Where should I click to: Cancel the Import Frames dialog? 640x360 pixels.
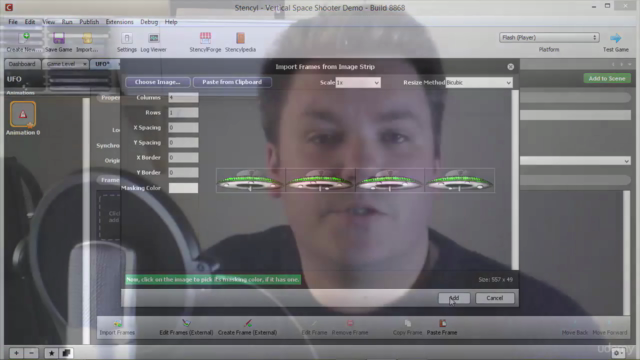495,298
